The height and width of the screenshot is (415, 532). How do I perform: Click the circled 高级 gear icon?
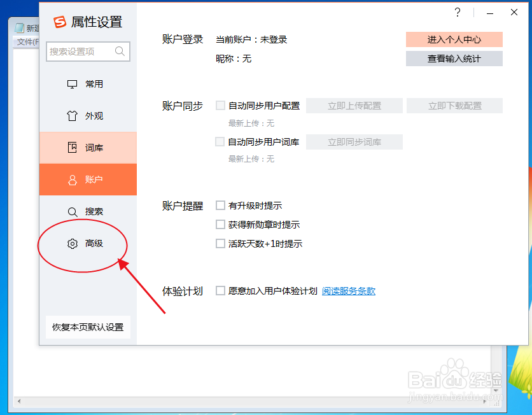72,243
